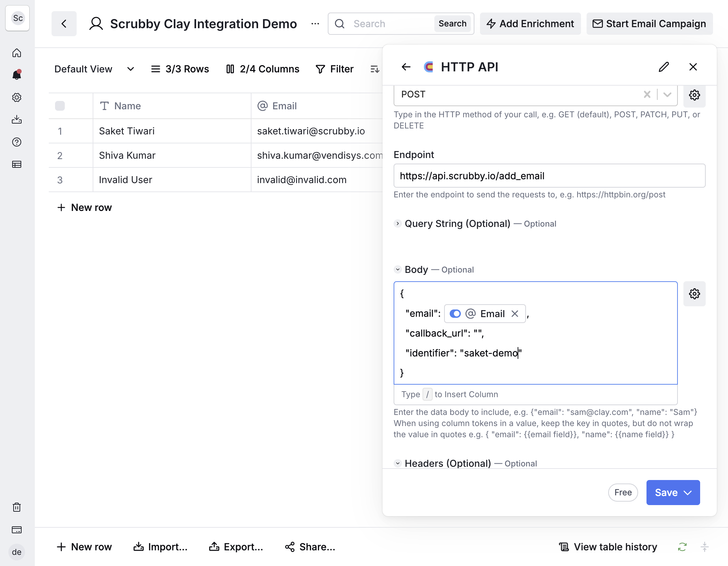The width and height of the screenshot is (728, 566).
Task: Click the back chevron beside table title
Action: [64, 24]
